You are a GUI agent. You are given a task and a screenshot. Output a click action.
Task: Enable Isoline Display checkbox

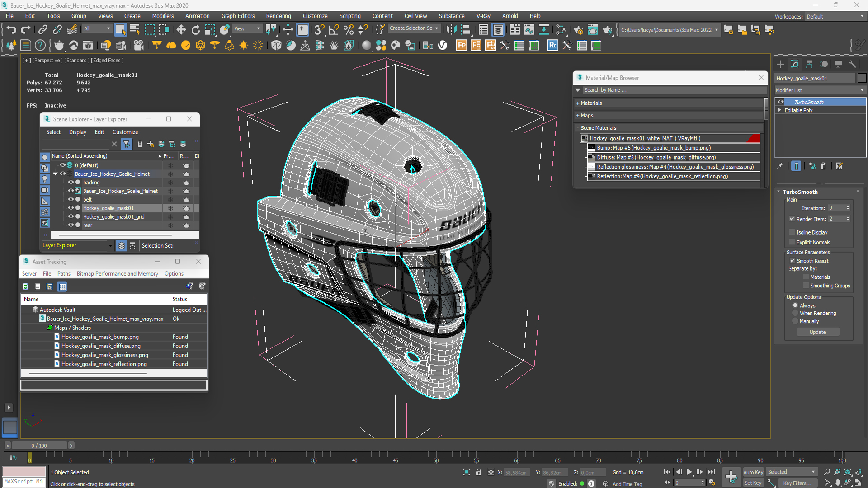pyautogui.click(x=792, y=232)
